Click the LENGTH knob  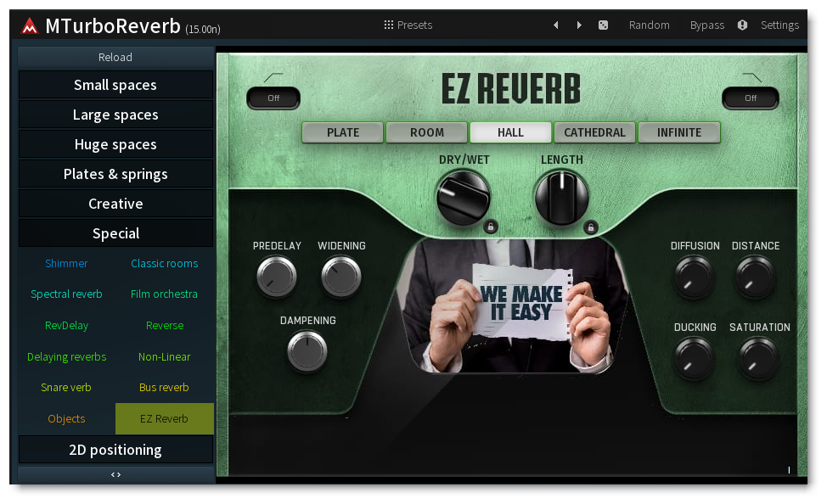coord(562,198)
